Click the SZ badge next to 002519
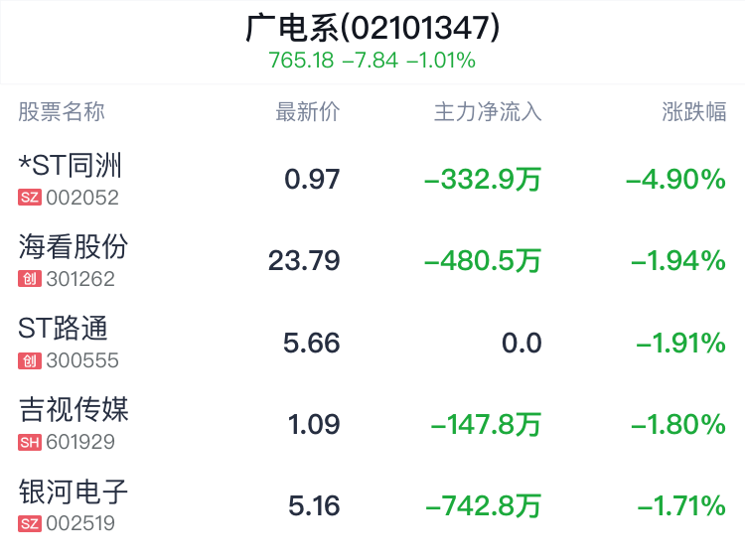 (30, 524)
